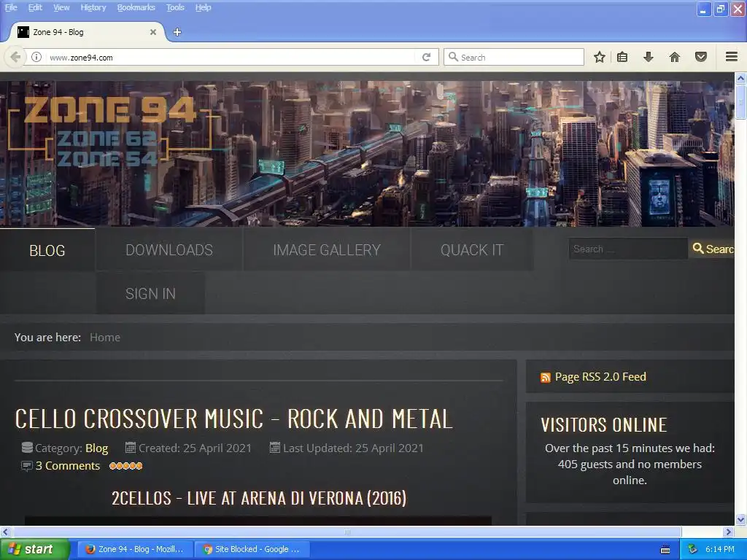Click the vertical scrollbar up arrow
The image size is (747, 560).
pyautogui.click(x=740, y=77)
